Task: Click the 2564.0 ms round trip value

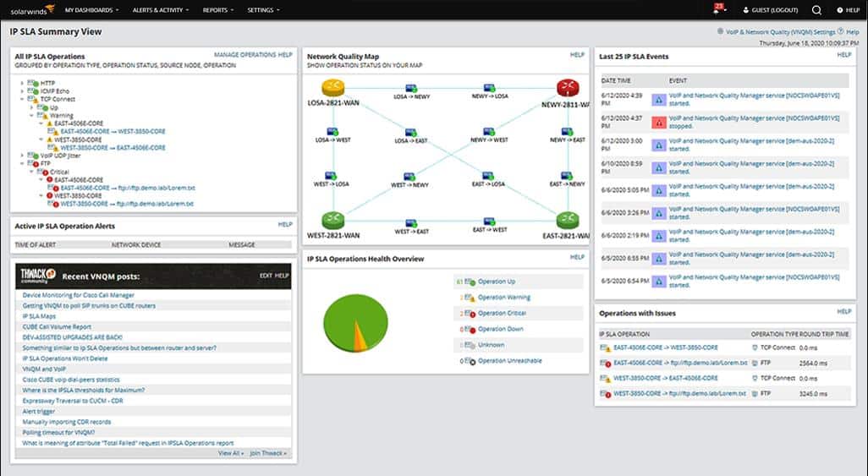Action: [813, 363]
